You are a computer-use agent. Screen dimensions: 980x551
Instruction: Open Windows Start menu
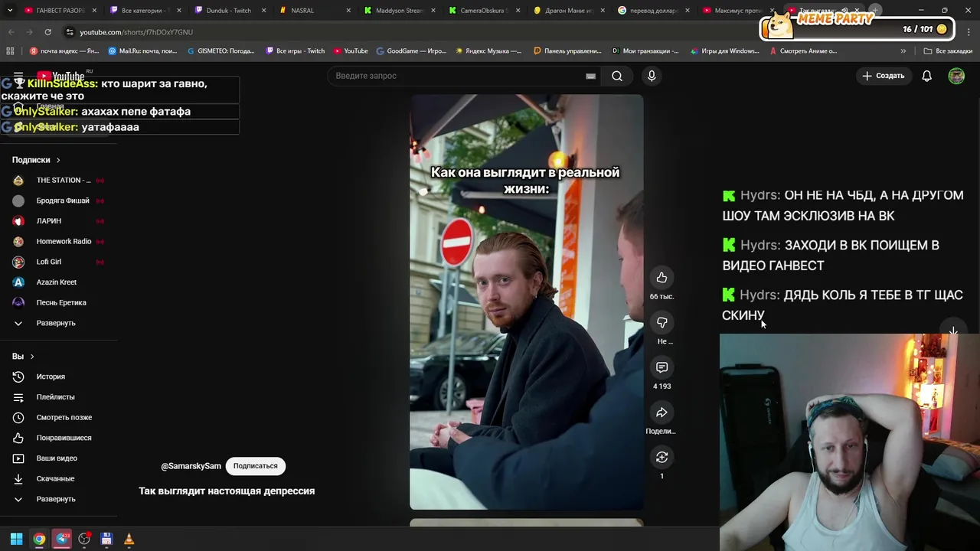click(x=16, y=539)
